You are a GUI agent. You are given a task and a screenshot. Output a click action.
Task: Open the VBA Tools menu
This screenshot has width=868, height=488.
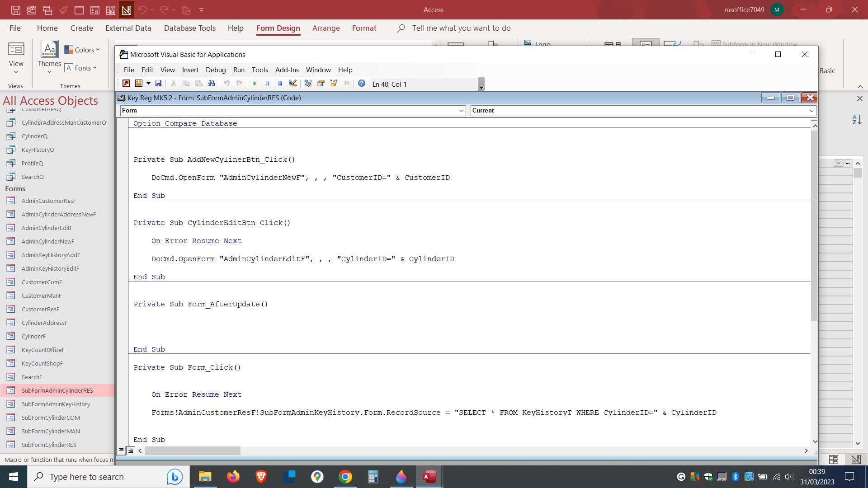(x=260, y=70)
